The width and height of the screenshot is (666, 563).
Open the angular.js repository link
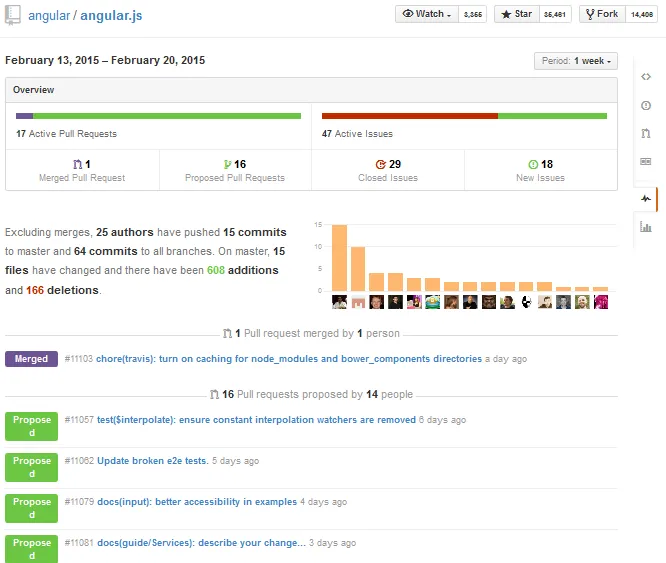point(113,16)
